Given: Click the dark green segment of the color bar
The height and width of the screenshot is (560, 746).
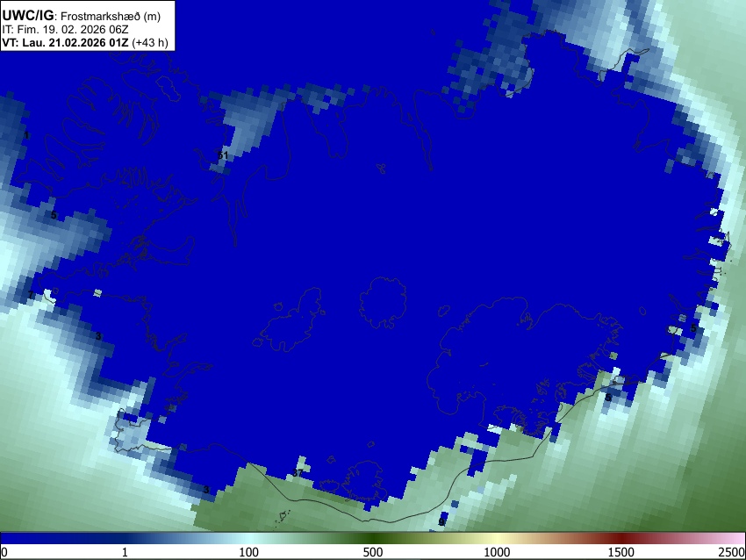Looking at the screenshot, I should point(372,539).
